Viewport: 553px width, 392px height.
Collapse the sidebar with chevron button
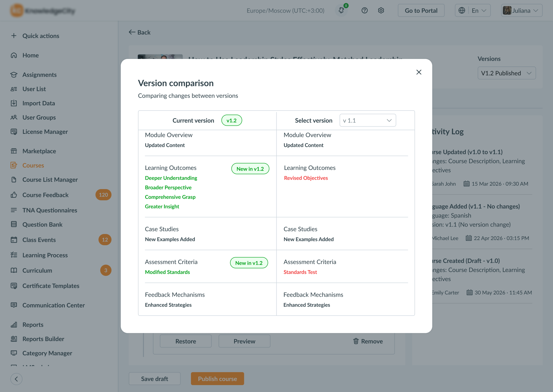point(16,379)
